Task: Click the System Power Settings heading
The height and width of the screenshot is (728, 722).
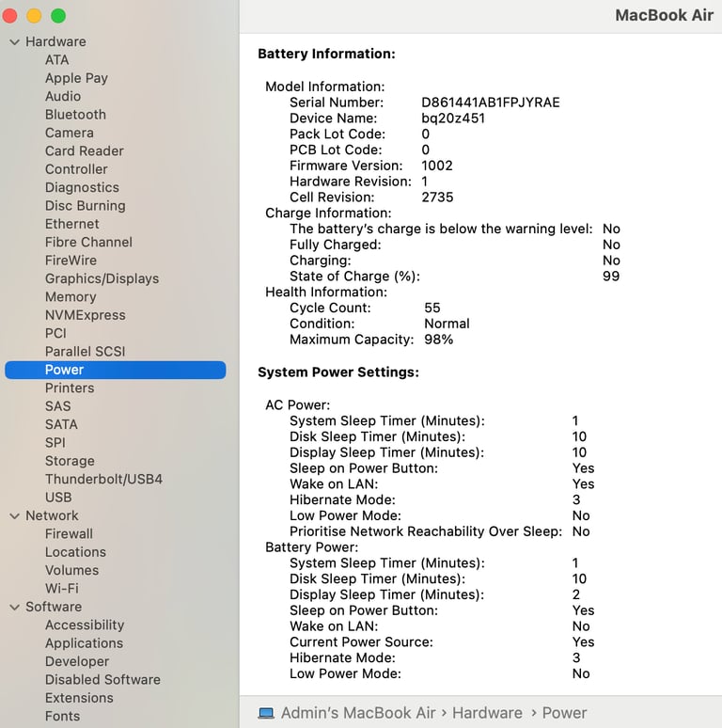Action: tap(338, 372)
